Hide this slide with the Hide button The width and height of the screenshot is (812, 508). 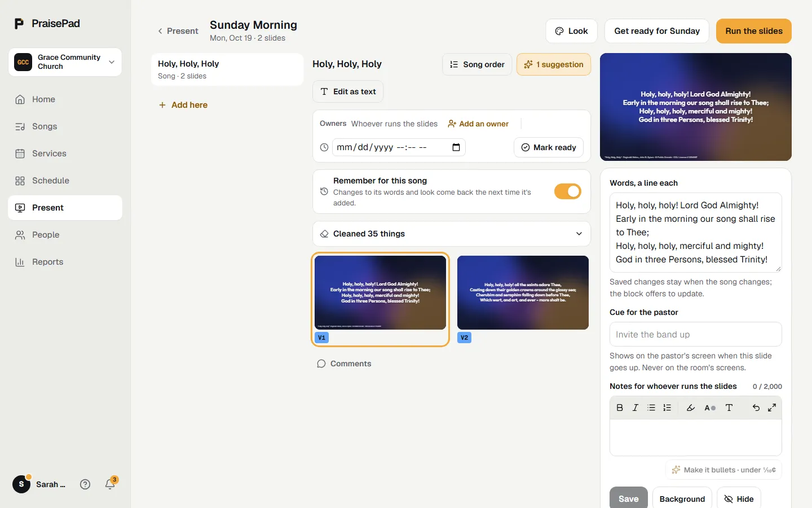coord(739,499)
